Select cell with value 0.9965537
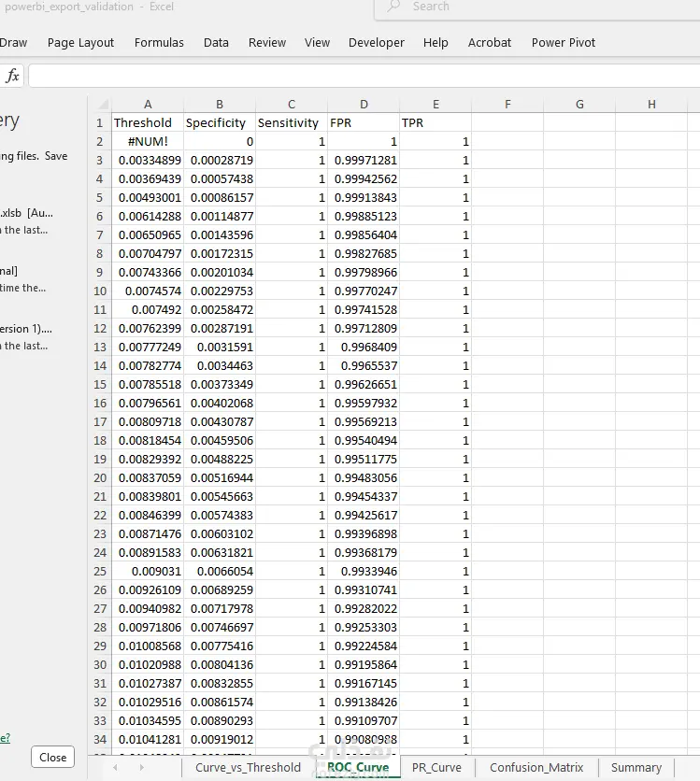 click(x=364, y=366)
